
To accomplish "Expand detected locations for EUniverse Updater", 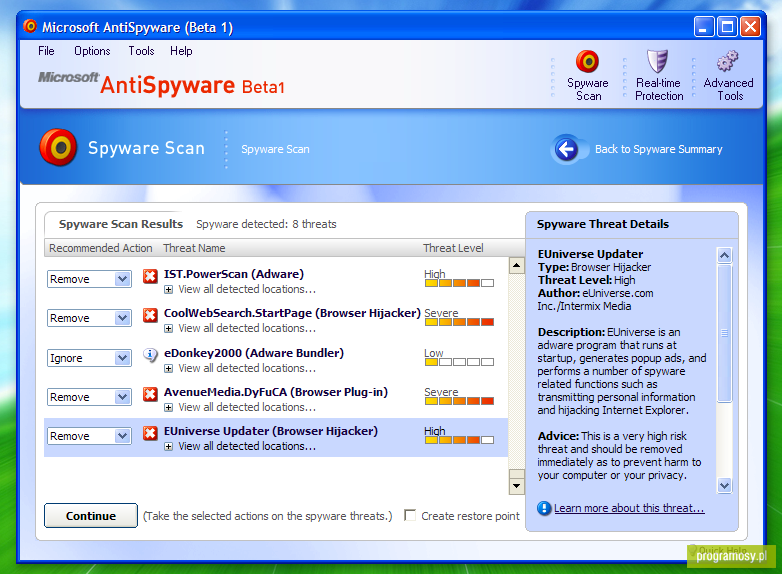I will click(169, 447).
